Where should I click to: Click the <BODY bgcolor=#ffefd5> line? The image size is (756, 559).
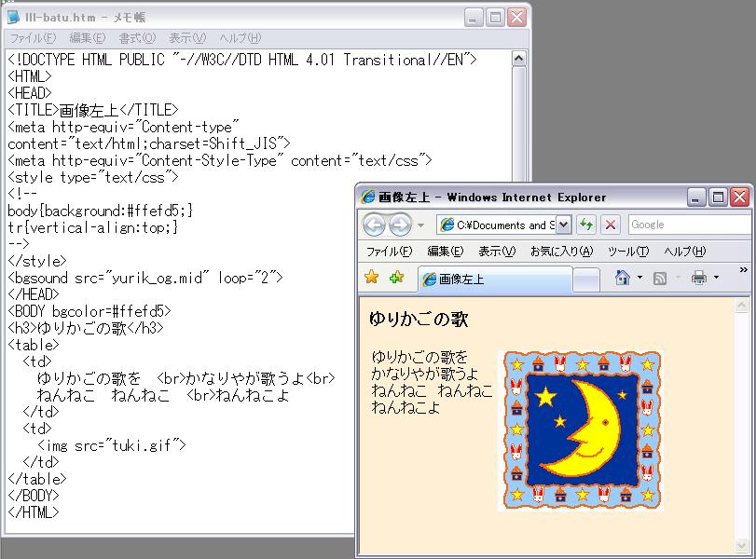pos(89,311)
